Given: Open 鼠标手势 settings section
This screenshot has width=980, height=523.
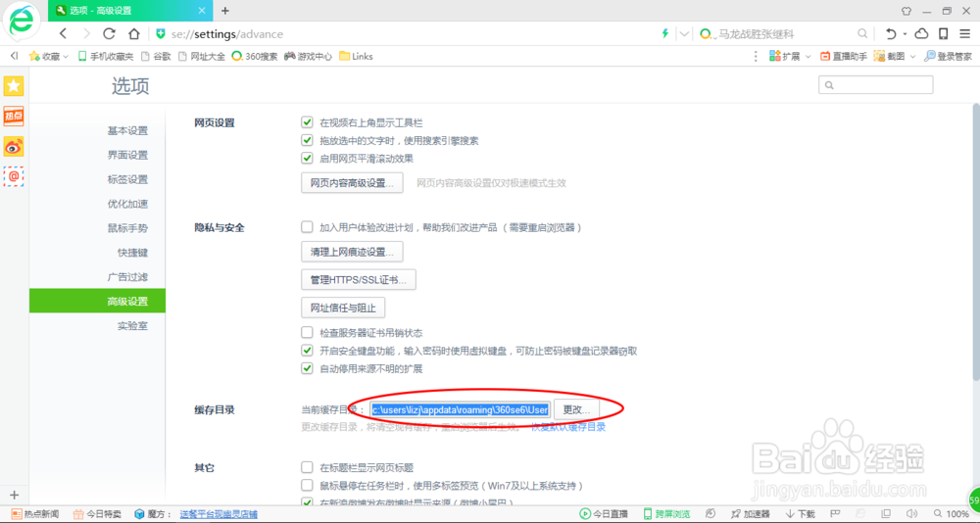Looking at the screenshot, I should click(x=127, y=228).
